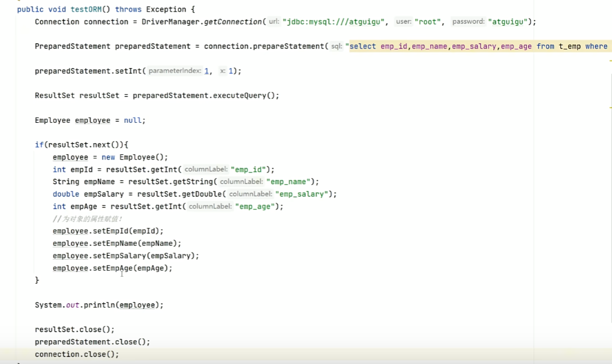Click the user: parameter hint
Viewport: 612px width, 364px height.
tap(403, 22)
